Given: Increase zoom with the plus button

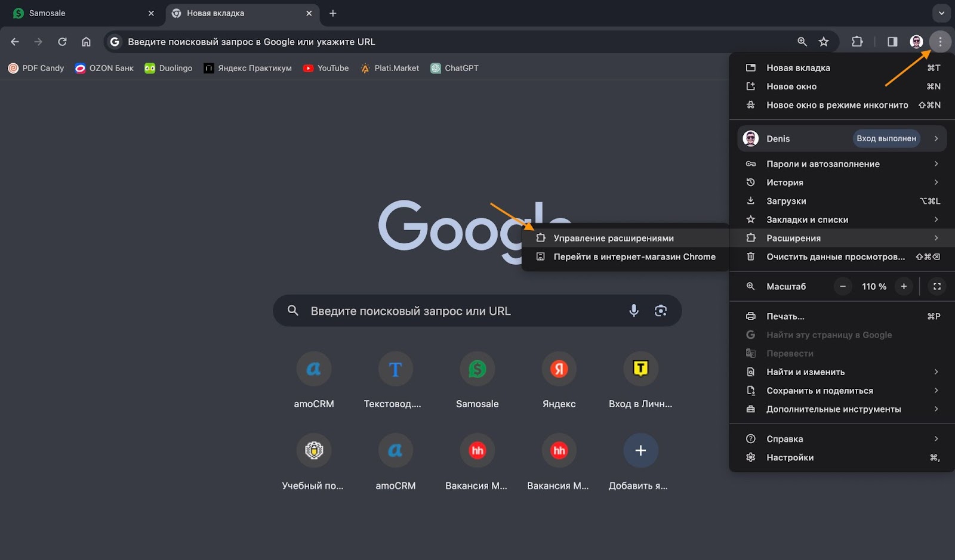Looking at the screenshot, I should click(904, 286).
